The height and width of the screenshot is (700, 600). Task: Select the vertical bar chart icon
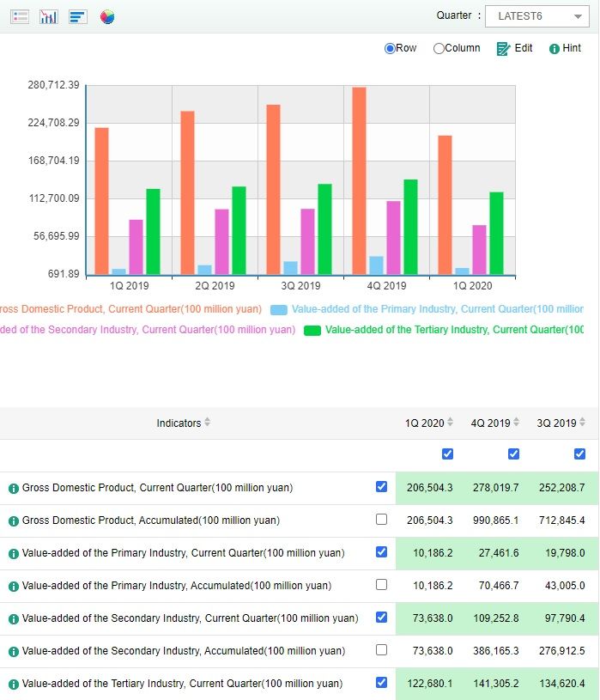pyautogui.click(x=49, y=16)
